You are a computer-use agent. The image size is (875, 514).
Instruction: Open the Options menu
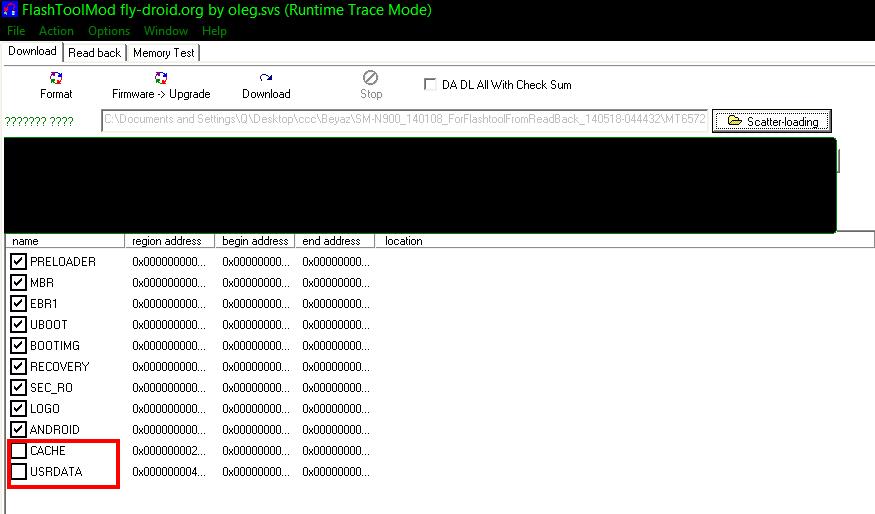click(109, 31)
